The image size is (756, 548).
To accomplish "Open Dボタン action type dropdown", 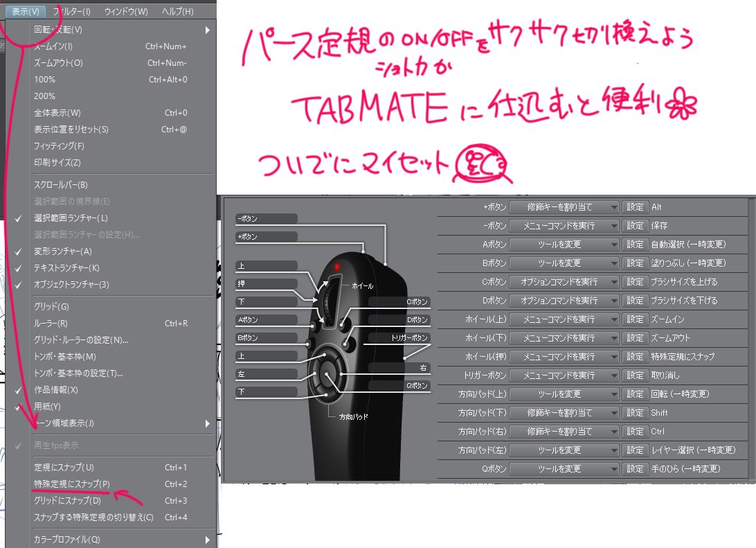I will coord(564,301).
